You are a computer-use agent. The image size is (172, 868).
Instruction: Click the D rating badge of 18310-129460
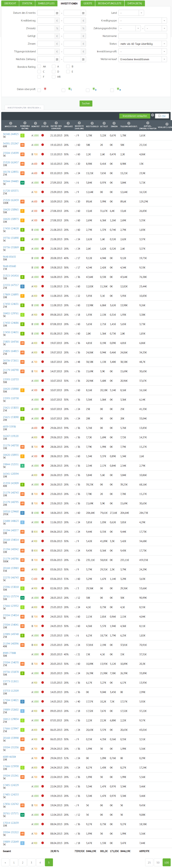[23, 513]
